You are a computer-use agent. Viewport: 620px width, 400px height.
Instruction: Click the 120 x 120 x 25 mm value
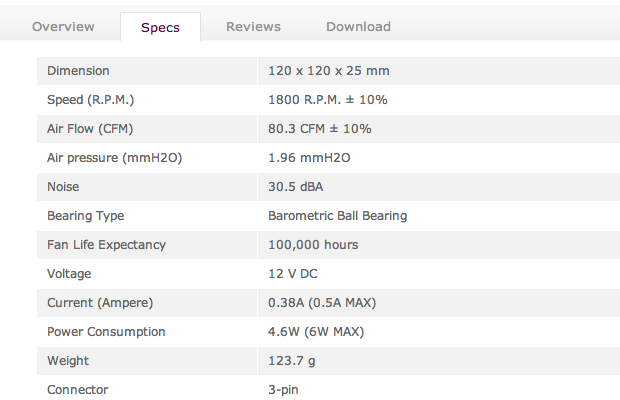[x=328, y=71]
